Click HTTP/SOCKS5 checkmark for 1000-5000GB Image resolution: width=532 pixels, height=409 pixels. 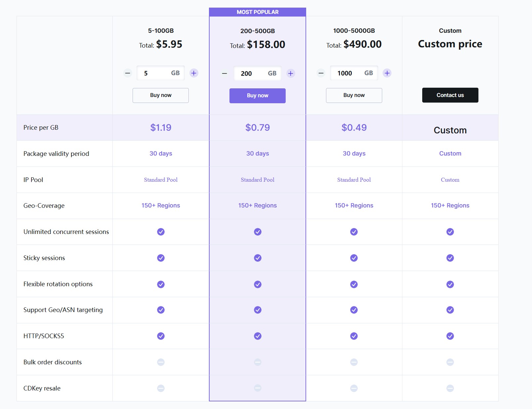coord(354,336)
